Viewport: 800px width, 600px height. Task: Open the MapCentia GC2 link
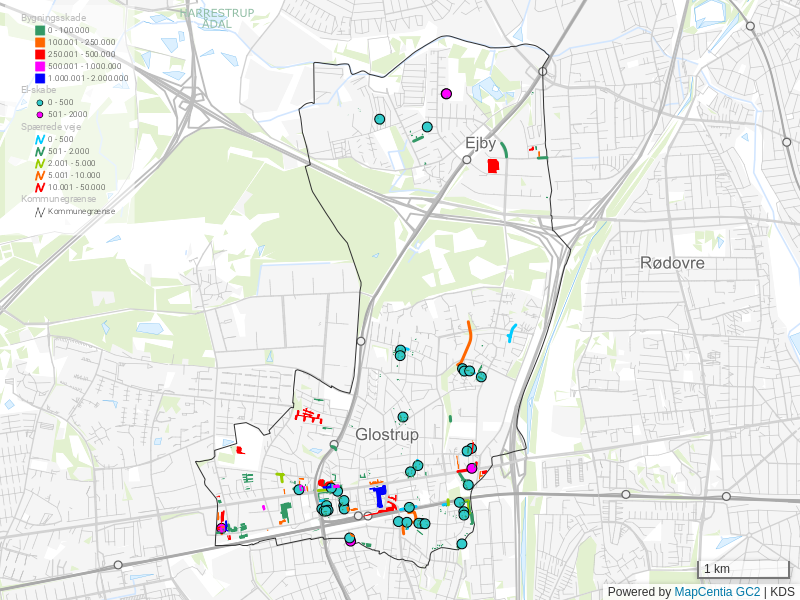[717, 592]
